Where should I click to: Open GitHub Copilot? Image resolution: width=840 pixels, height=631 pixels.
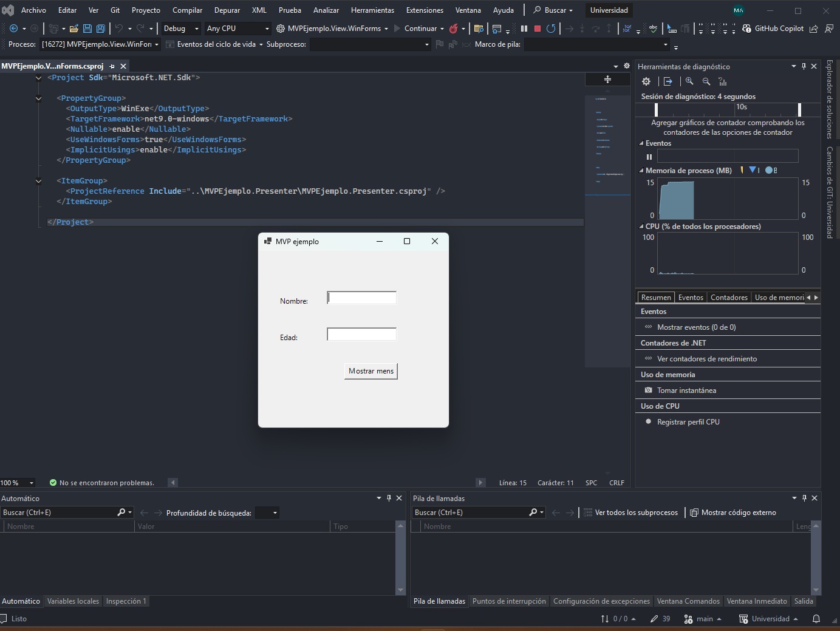(773, 29)
